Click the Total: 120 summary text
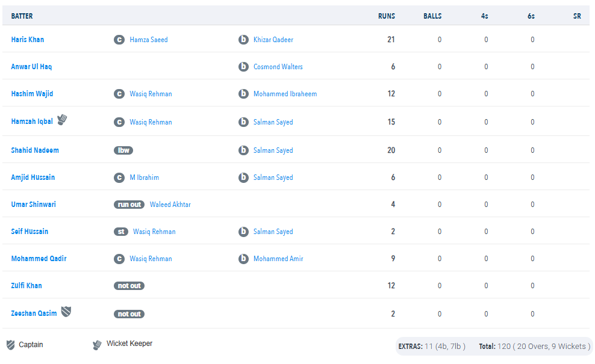The width and height of the screenshot is (595, 364). [x=534, y=346]
